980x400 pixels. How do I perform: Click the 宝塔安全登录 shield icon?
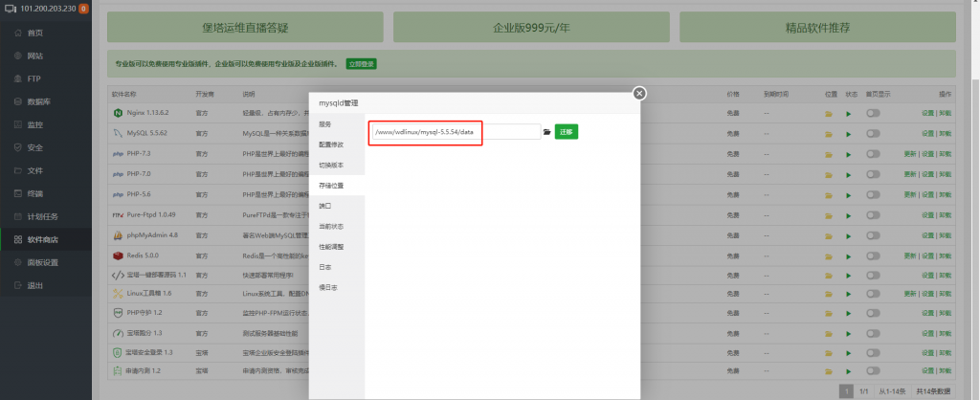click(x=117, y=353)
